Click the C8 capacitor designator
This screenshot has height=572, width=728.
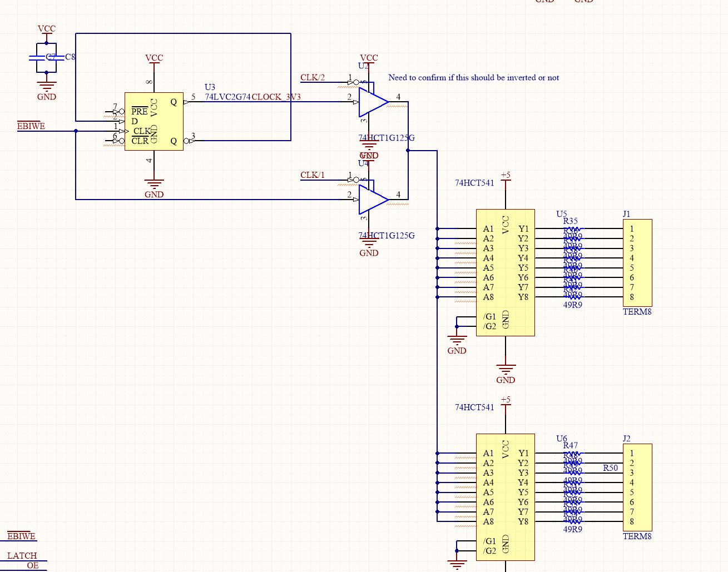click(x=70, y=57)
